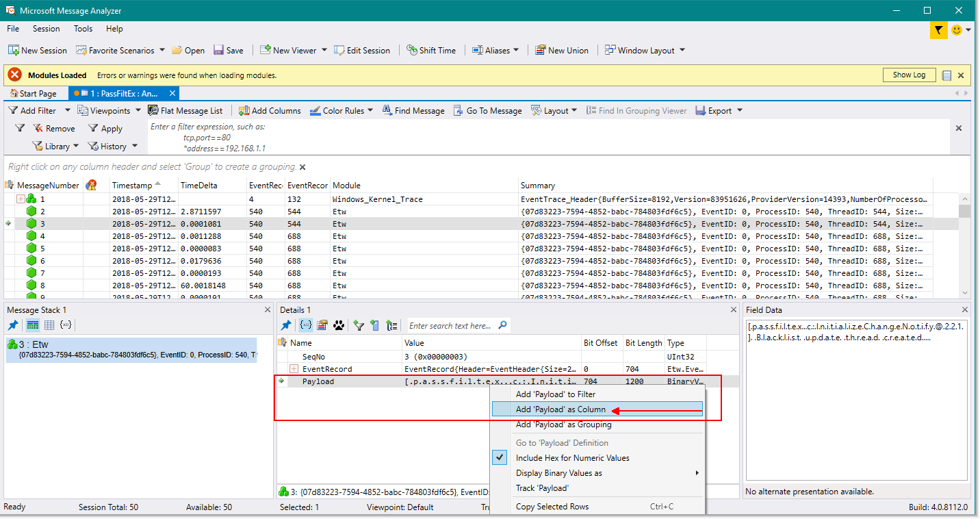Dismiss the grouping hint message
Viewport: 980px width, 519px height.
click(x=302, y=167)
